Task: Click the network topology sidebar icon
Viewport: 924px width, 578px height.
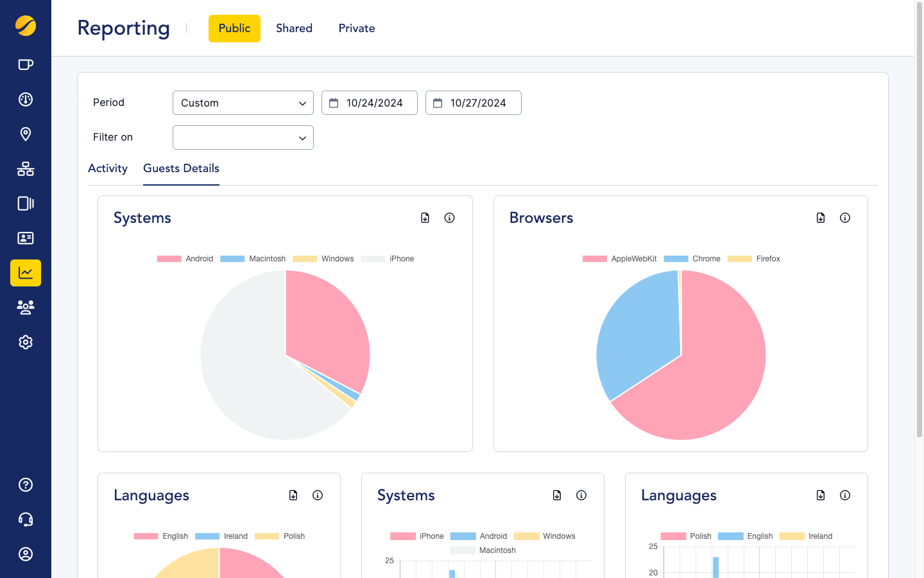Action: pyautogui.click(x=26, y=169)
